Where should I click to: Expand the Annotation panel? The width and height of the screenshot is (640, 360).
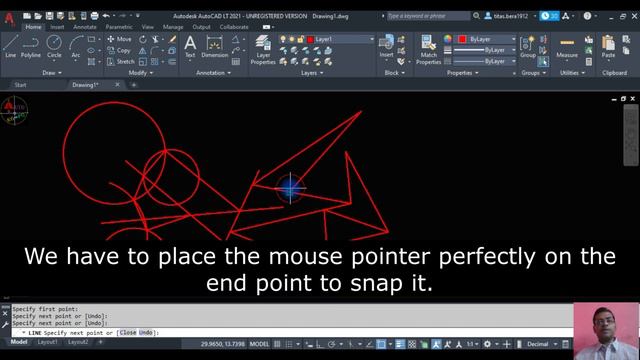[x=213, y=73]
